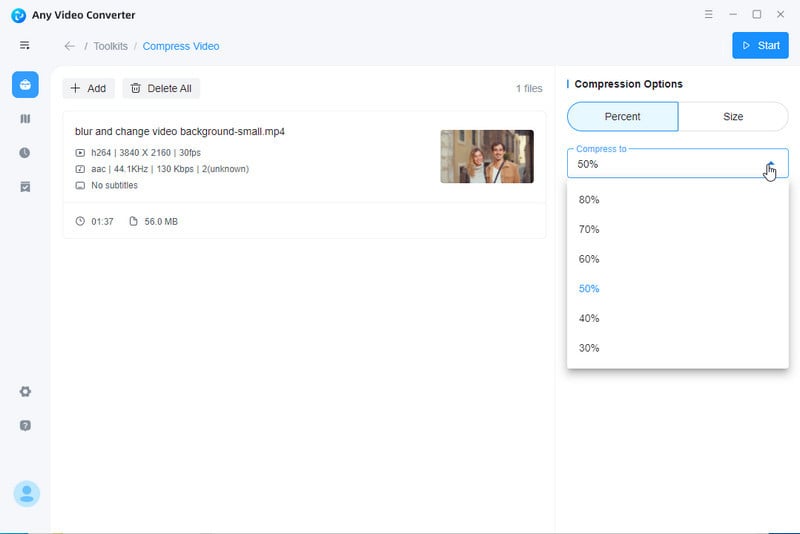Close the Any Video Converter window

781,14
